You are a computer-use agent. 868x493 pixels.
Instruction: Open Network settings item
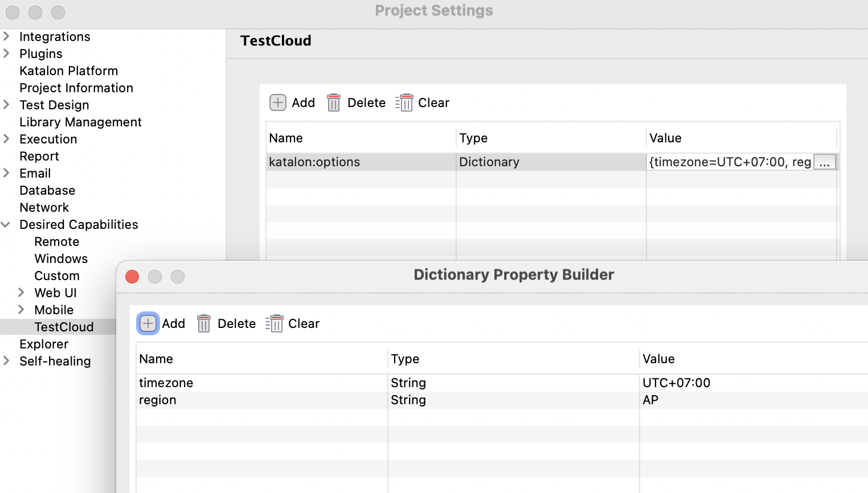pos(44,207)
